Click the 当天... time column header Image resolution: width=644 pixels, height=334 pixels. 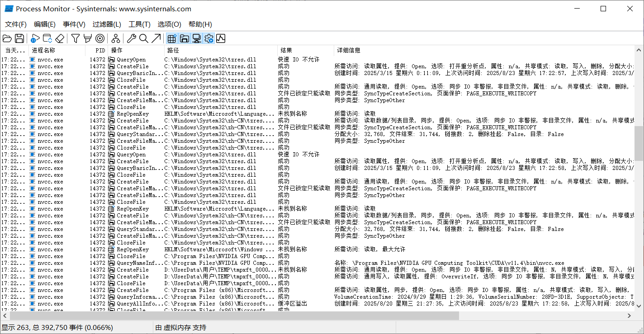(x=14, y=50)
